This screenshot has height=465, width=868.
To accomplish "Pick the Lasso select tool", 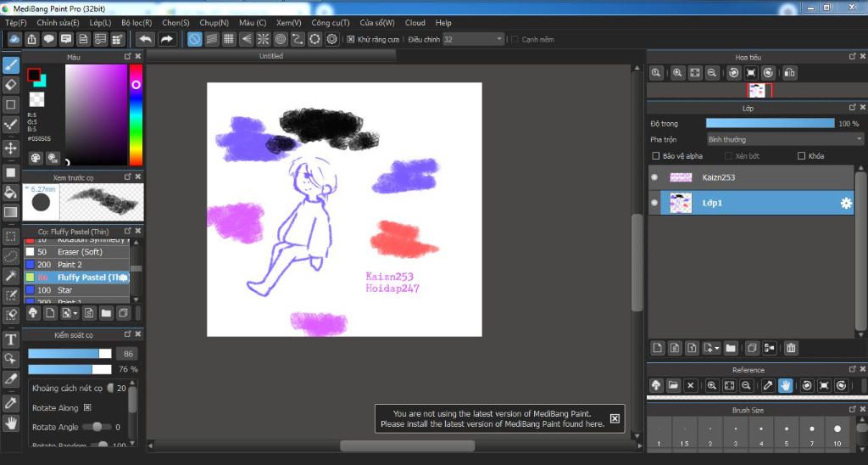I will pyautogui.click(x=10, y=256).
